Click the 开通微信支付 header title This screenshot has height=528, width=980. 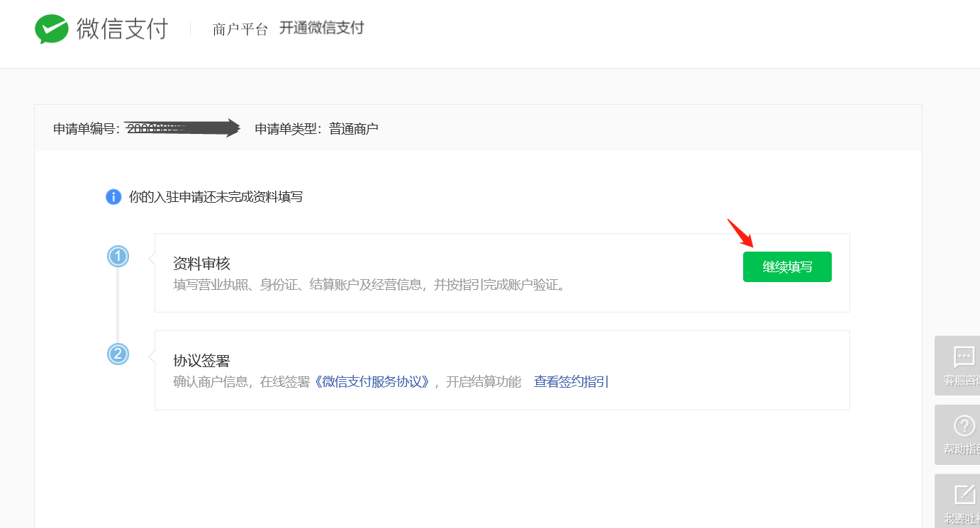coord(321,28)
